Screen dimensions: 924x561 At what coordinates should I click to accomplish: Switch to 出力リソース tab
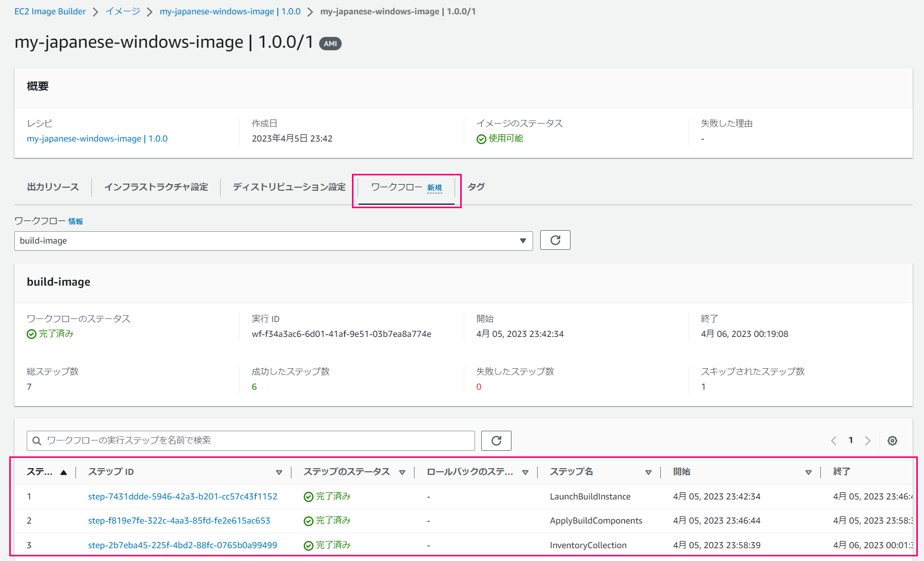[x=53, y=187]
